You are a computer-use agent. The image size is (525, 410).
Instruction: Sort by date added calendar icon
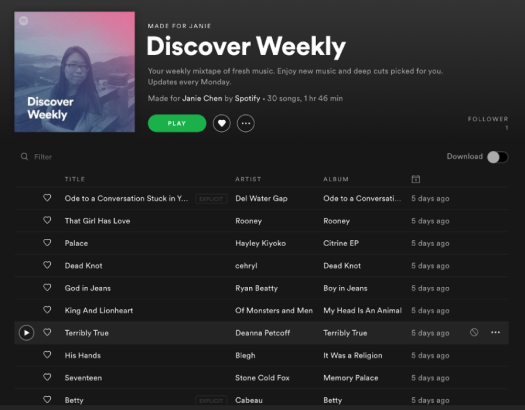[x=416, y=179]
